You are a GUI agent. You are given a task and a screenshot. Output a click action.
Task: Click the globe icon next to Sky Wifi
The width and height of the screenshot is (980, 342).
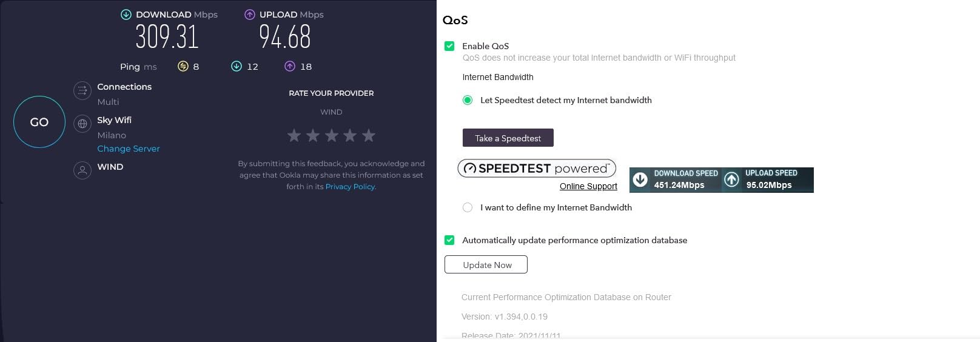tap(82, 124)
